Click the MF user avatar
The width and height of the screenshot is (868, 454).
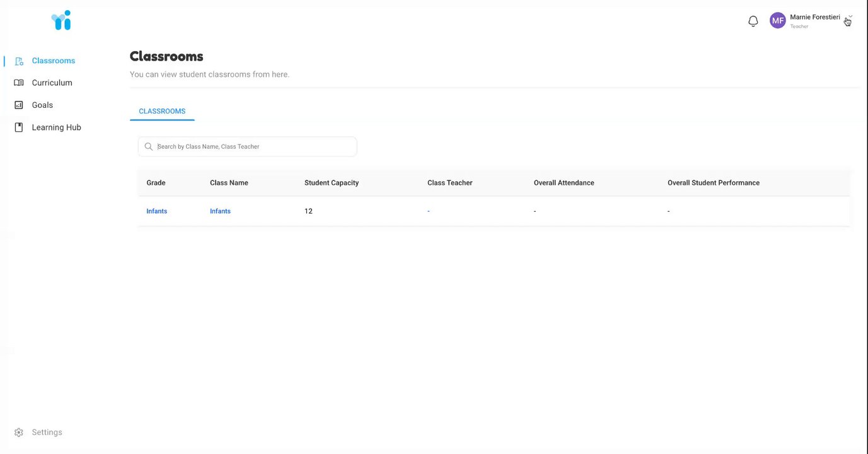tap(778, 21)
